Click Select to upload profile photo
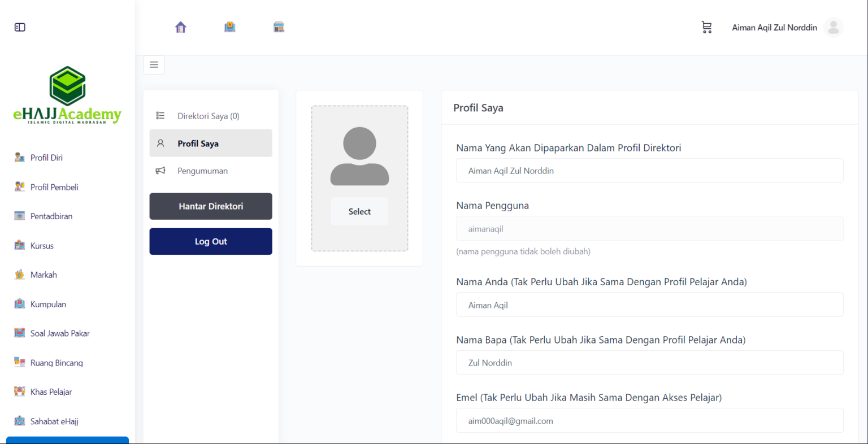868x444 pixels. click(359, 211)
